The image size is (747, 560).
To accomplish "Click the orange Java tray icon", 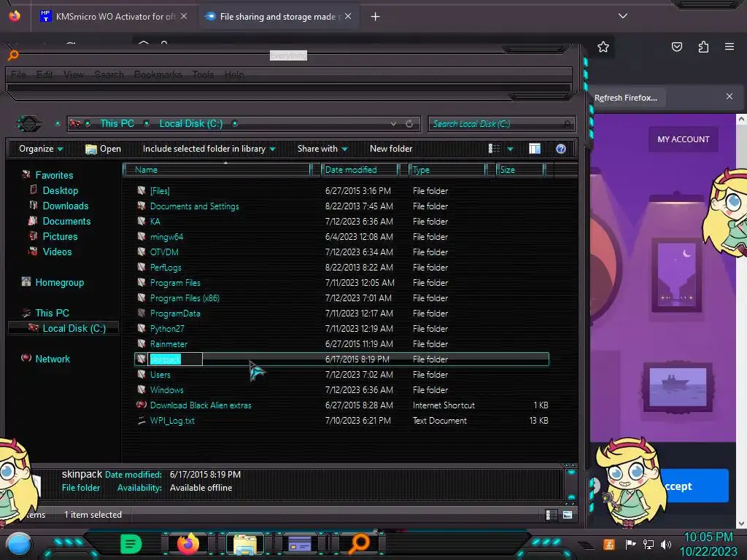I will (x=609, y=544).
